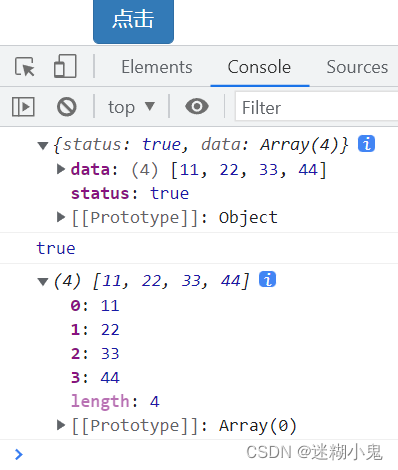398x470 pixels.
Task: Click the console prompt chevron line
Action: (x=19, y=454)
